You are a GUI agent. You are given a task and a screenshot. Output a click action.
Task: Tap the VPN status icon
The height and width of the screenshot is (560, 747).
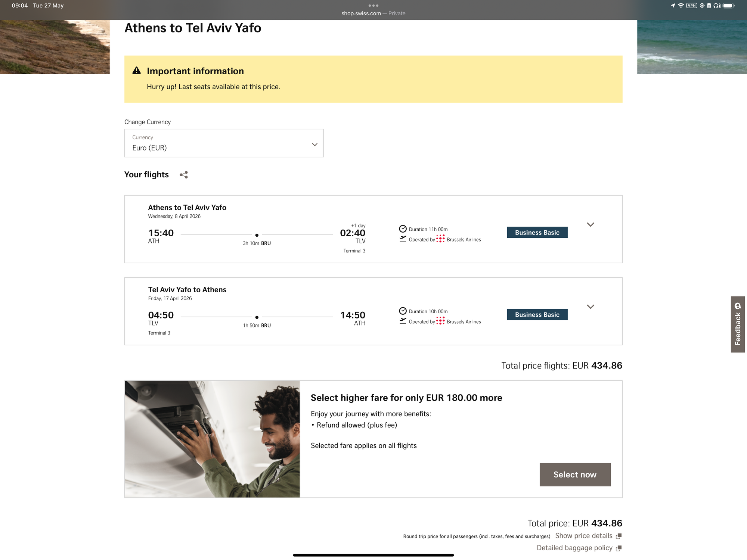[x=692, y=6]
